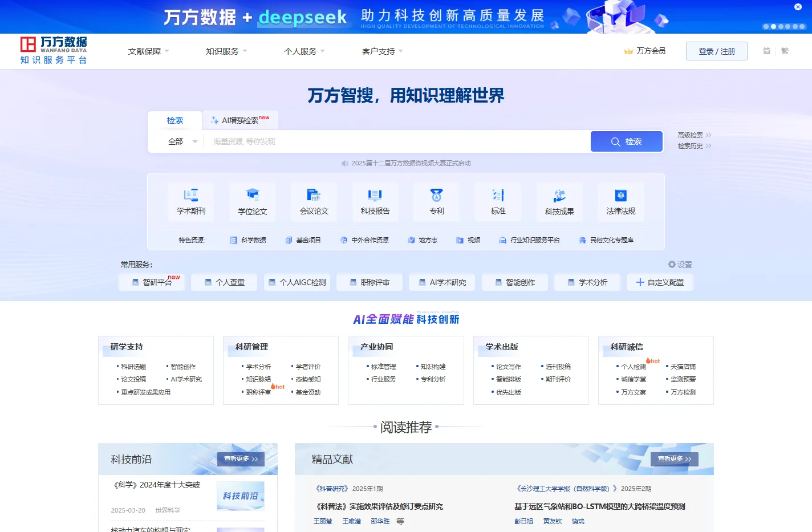Viewport: 812px width, 532px height.
Task: Open 《科普法》实施效果评估 article
Action: coord(379,506)
